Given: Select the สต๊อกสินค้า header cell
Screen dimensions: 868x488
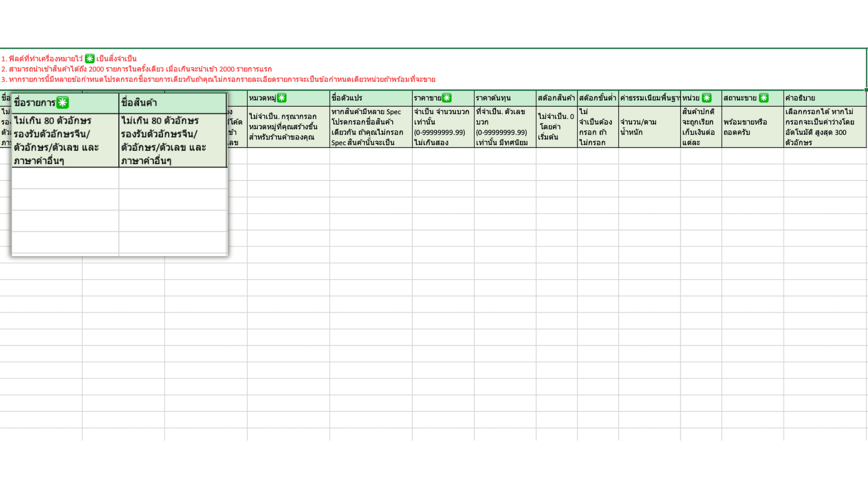Looking at the screenshot, I should [556, 98].
